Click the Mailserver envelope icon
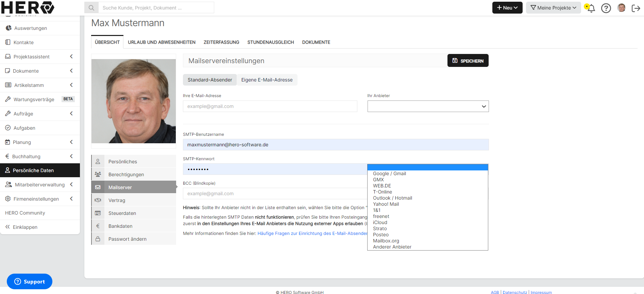This screenshot has width=644, height=294. pyautogui.click(x=98, y=187)
